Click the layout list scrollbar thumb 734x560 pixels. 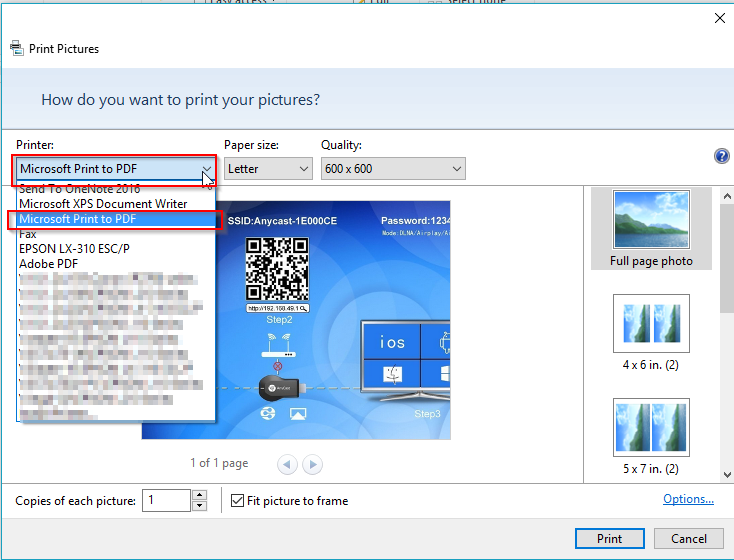pos(727,258)
